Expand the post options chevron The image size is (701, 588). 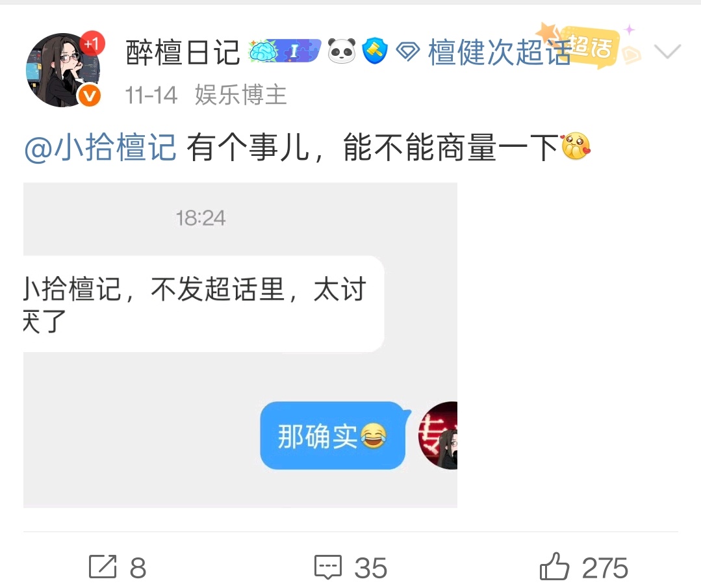click(x=667, y=51)
